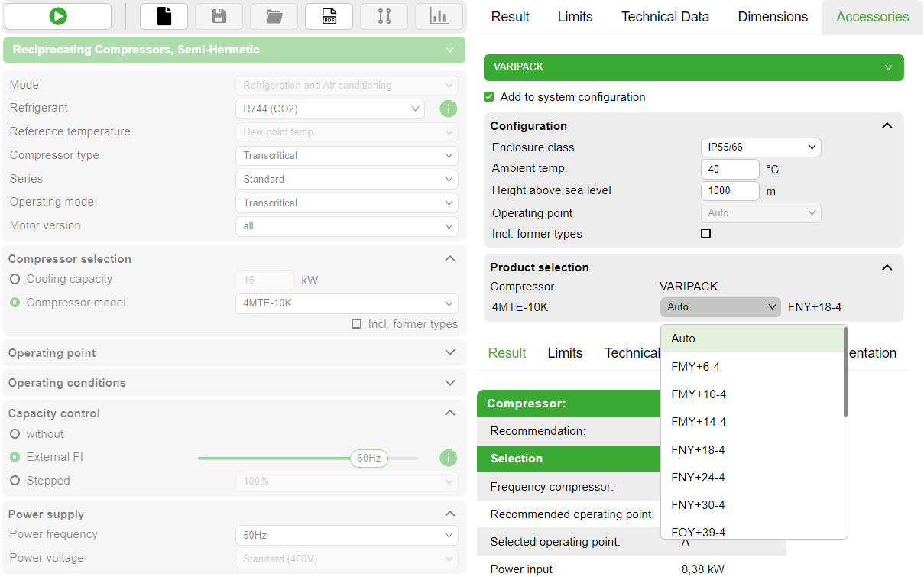
Task: Select Auto in the Product selection dropdown list
Action: tap(683, 338)
